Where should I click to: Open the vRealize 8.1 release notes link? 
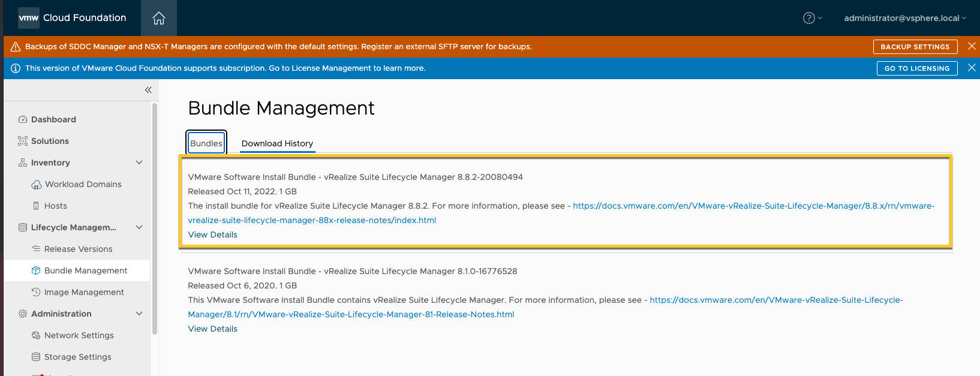pyautogui.click(x=545, y=307)
